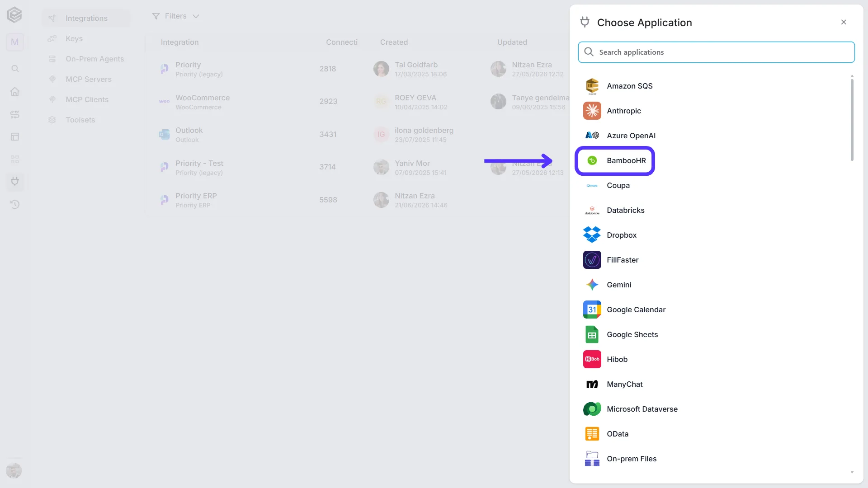Pick the Dropbox icon
The height and width of the screenshot is (488, 868).
point(592,235)
